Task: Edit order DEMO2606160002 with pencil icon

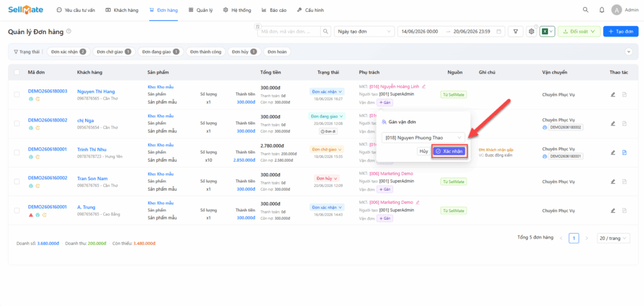Action: click(613, 181)
